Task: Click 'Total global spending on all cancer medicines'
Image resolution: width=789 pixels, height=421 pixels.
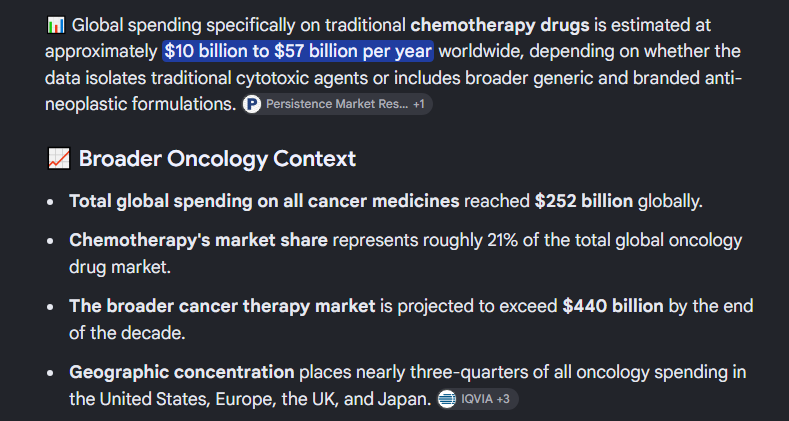Action: (x=264, y=201)
